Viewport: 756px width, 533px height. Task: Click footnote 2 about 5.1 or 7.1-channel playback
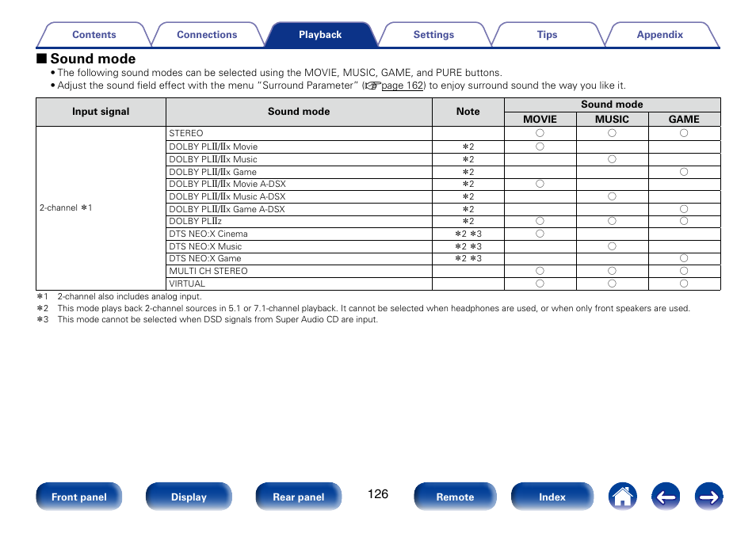click(364, 308)
